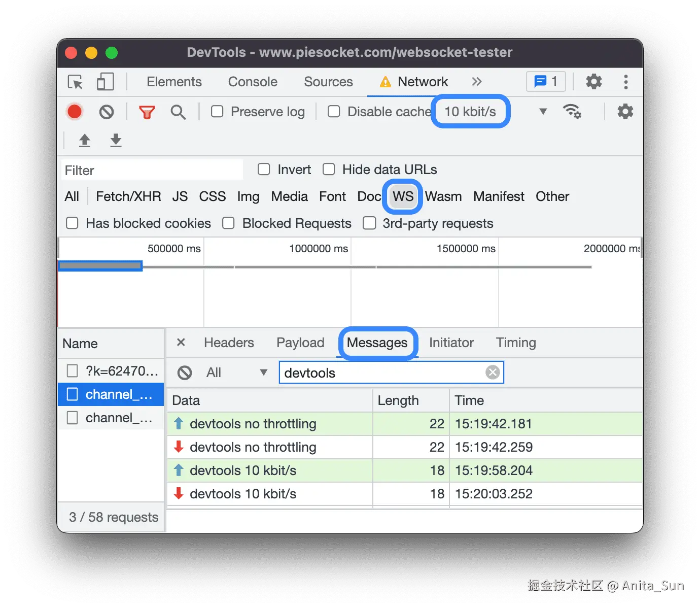Open the All message type dropdown
This screenshot has width=700, height=608.
pos(236,373)
